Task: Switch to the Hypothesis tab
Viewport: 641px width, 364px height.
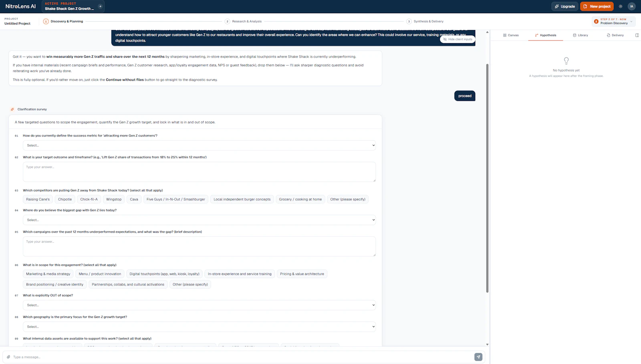Action: click(x=546, y=35)
